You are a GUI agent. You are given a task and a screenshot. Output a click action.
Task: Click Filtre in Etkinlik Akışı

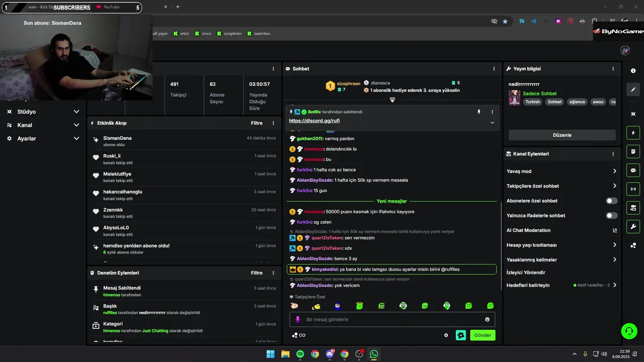point(257,123)
